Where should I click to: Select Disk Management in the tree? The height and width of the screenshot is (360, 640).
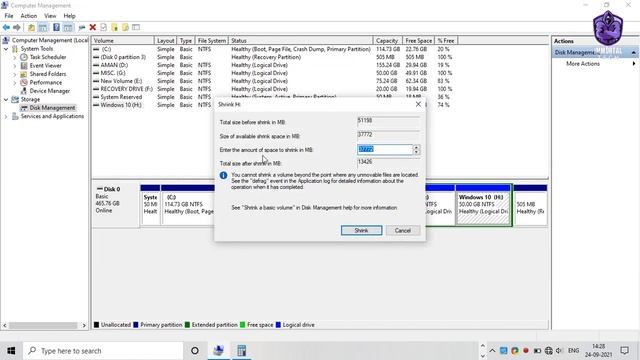point(52,108)
